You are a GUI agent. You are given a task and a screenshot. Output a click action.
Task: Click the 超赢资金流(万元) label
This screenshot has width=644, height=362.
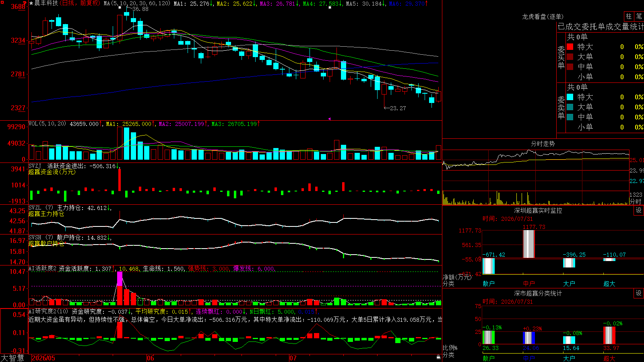click(x=52, y=172)
